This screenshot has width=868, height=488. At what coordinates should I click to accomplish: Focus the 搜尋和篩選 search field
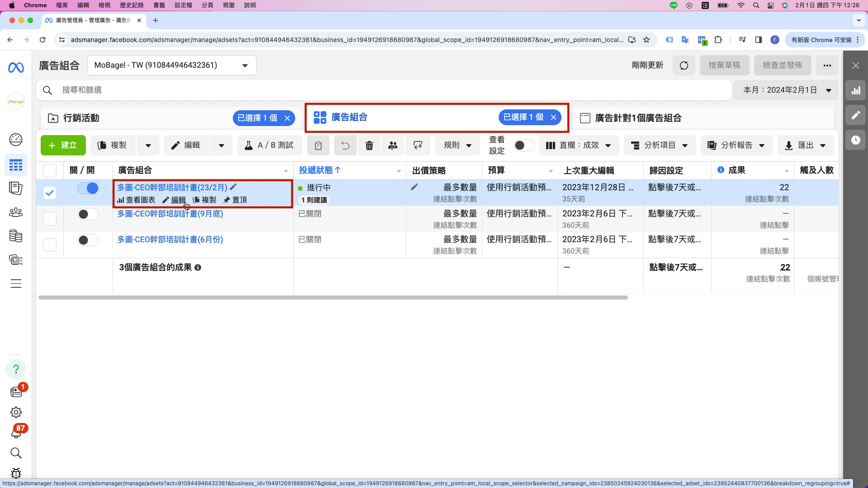[x=384, y=90]
